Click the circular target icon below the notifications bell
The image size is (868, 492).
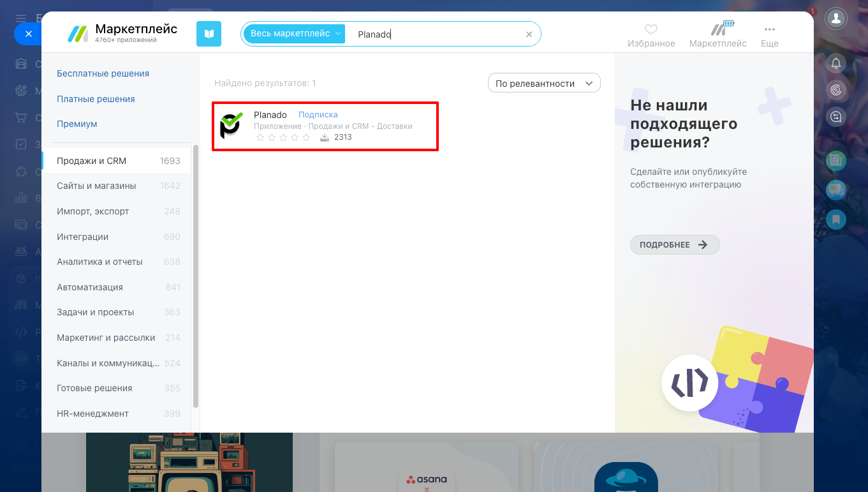(836, 90)
